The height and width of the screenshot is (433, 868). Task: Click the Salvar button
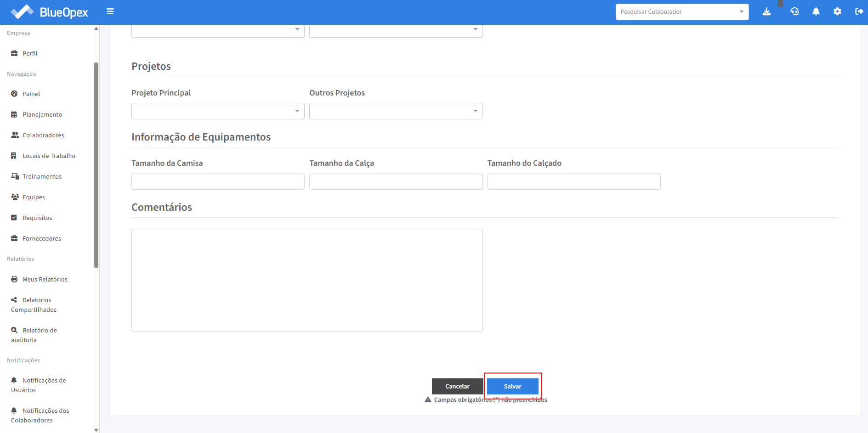pos(512,386)
